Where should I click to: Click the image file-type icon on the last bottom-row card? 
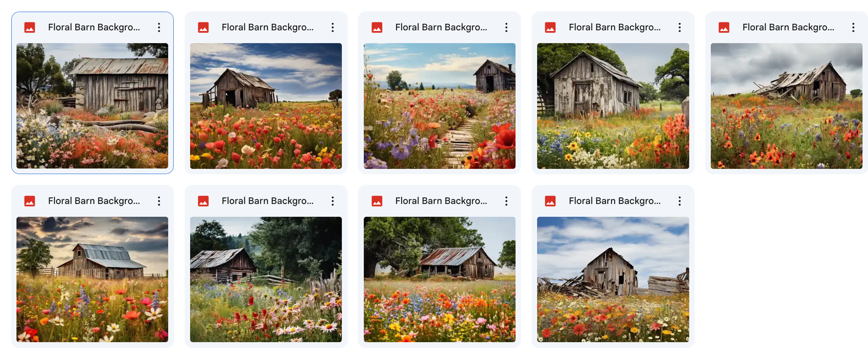coord(550,201)
